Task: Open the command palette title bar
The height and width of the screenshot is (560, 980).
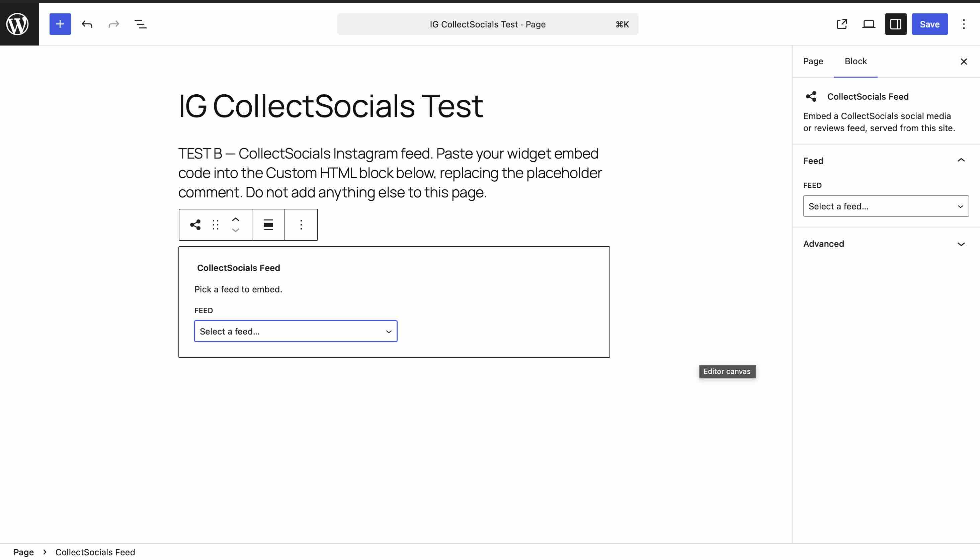Action: coord(488,24)
